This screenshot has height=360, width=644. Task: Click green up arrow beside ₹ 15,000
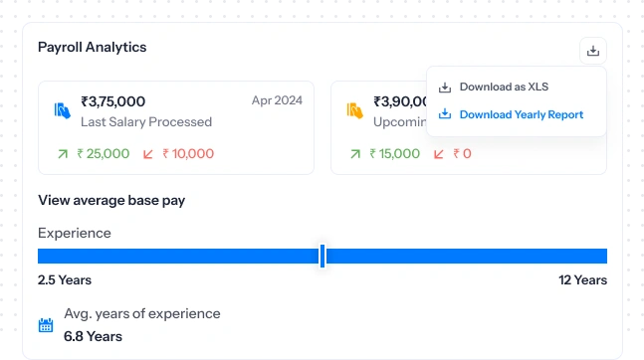pos(355,154)
